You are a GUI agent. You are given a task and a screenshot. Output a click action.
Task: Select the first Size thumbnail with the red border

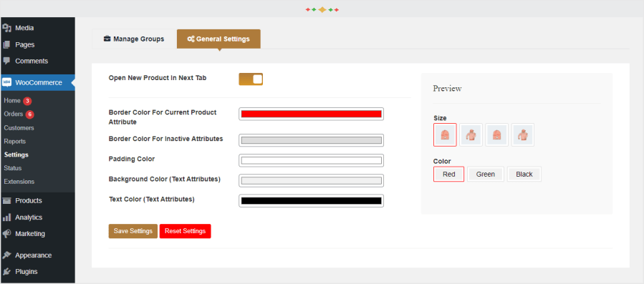(x=445, y=134)
